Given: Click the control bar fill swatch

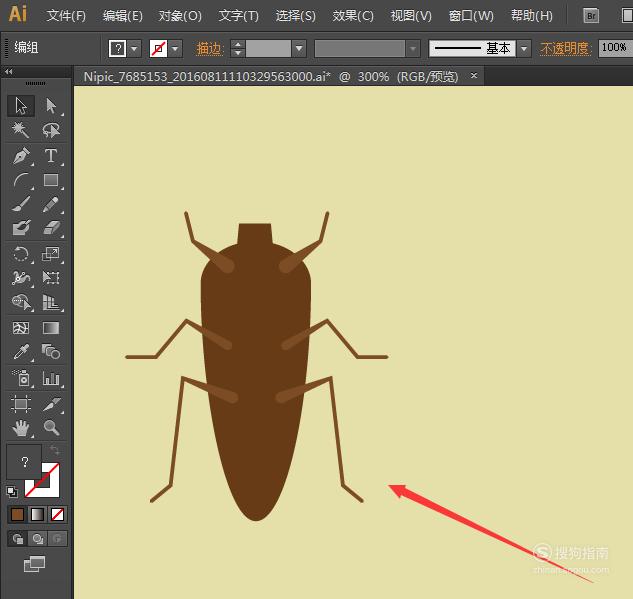Looking at the screenshot, I should 117,48.
